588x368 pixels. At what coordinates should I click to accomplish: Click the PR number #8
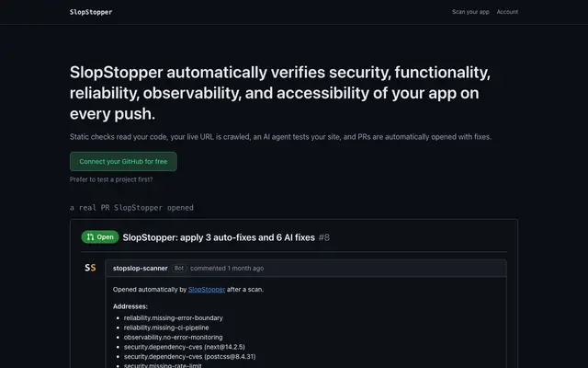coord(324,237)
